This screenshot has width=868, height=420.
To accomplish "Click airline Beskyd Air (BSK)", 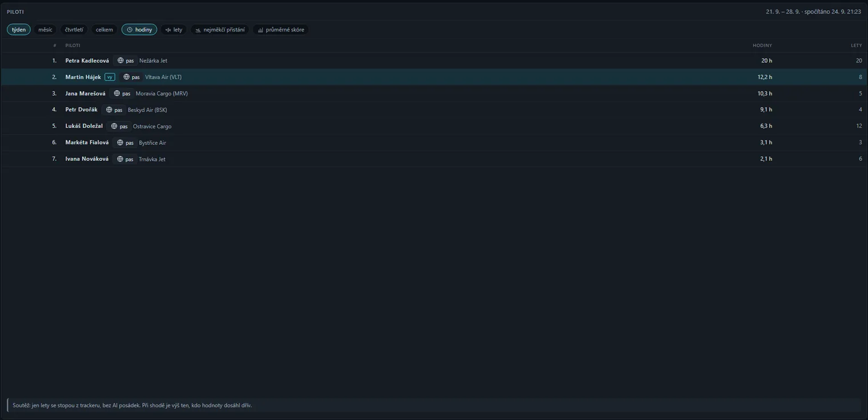I will click(147, 110).
